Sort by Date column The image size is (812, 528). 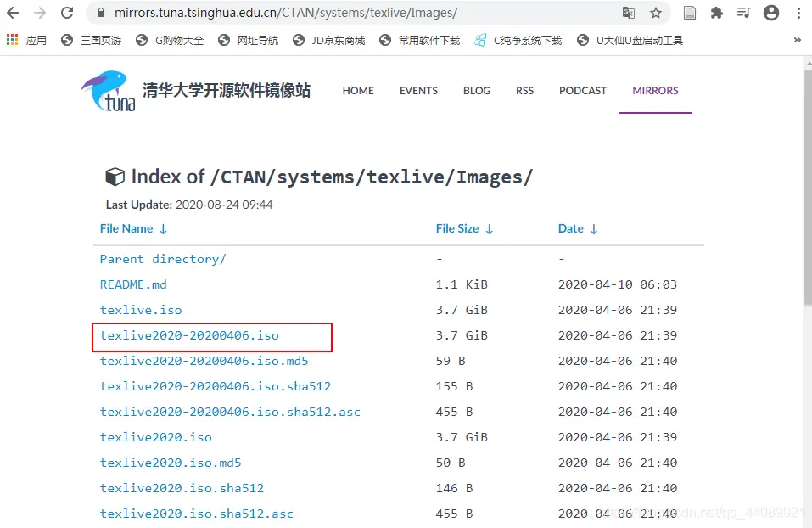click(x=578, y=228)
